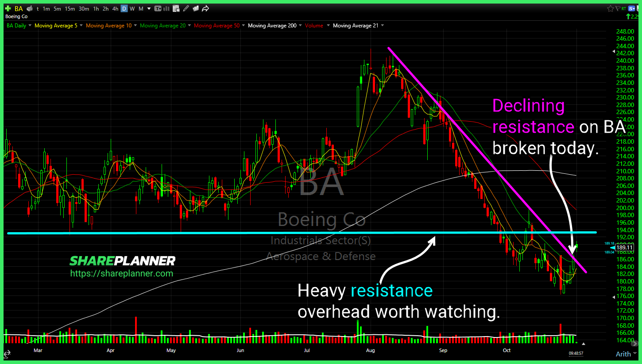The width and height of the screenshot is (642, 364).
Task: Click the flag icon near the top right
Action: pos(617,8)
